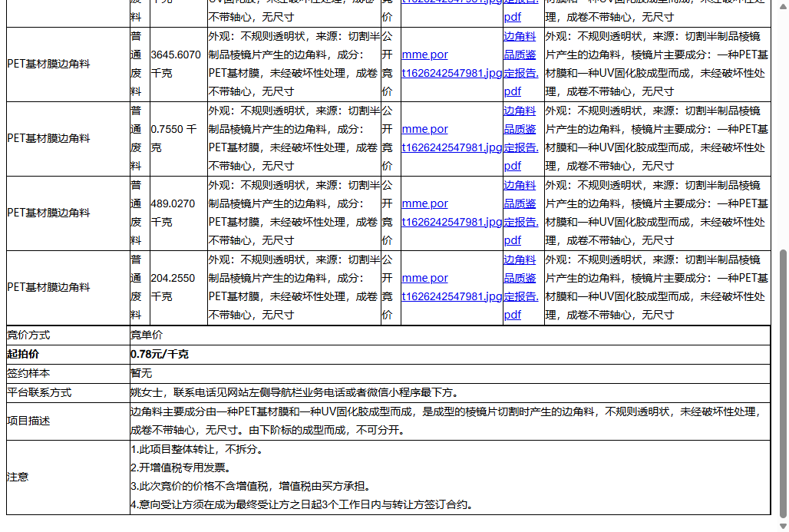Click note 1 此项目整体转让，不拆分
This screenshot has width=789, height=532.
pos(197,449)
